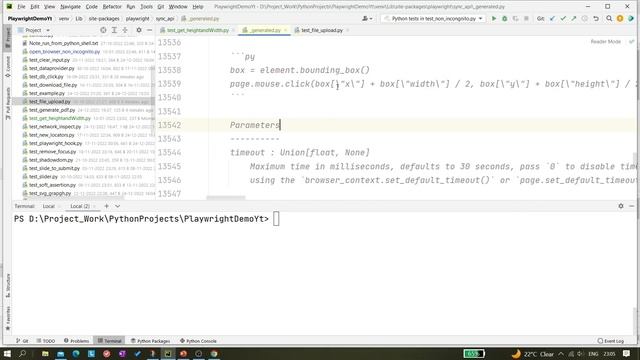Show hidden system tray icons chevron
Screen dimensions: 640x360
point(561,354)
